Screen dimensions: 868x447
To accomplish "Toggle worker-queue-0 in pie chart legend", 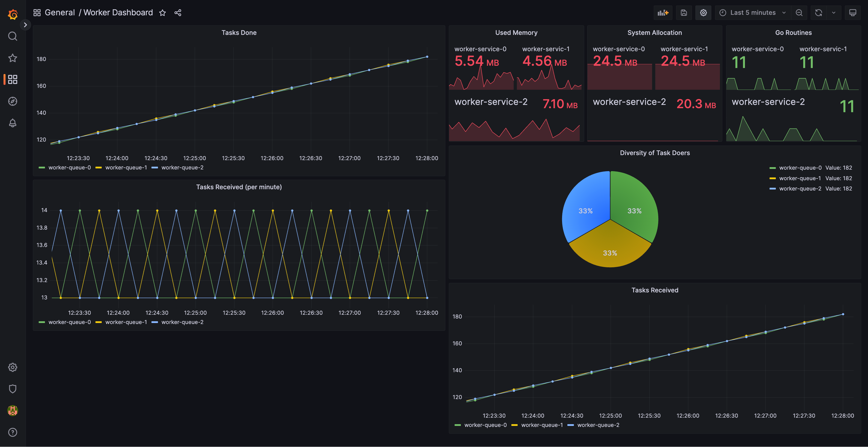I will (x=800, y=168).
